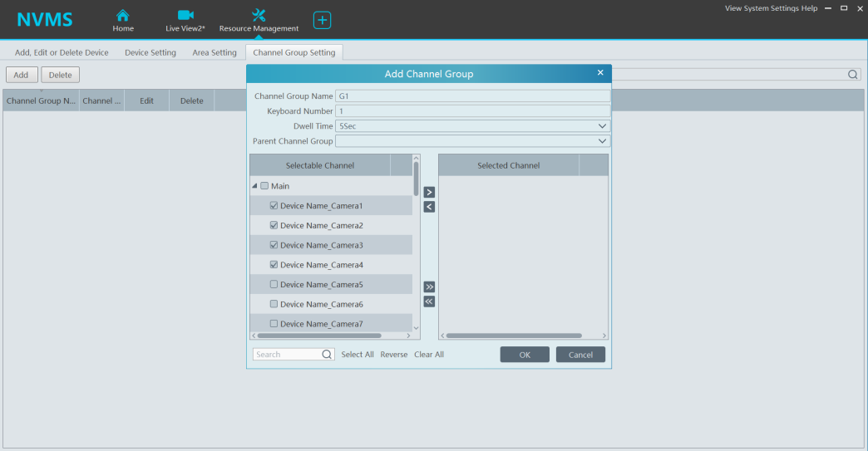Remove all channels with double left arrow

[x=429, y=301]
